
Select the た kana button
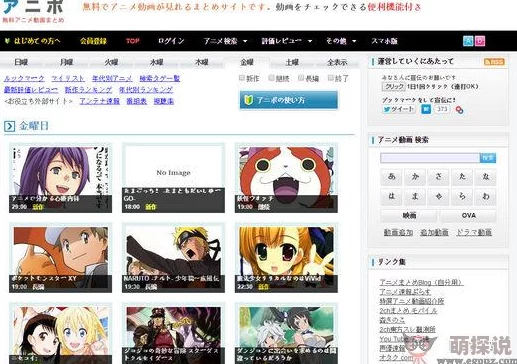pos(462,176)
